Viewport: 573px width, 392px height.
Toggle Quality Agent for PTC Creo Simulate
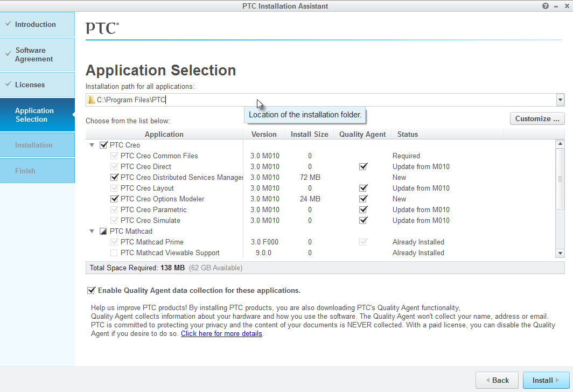pyautogui.click(x=363, y=220)
